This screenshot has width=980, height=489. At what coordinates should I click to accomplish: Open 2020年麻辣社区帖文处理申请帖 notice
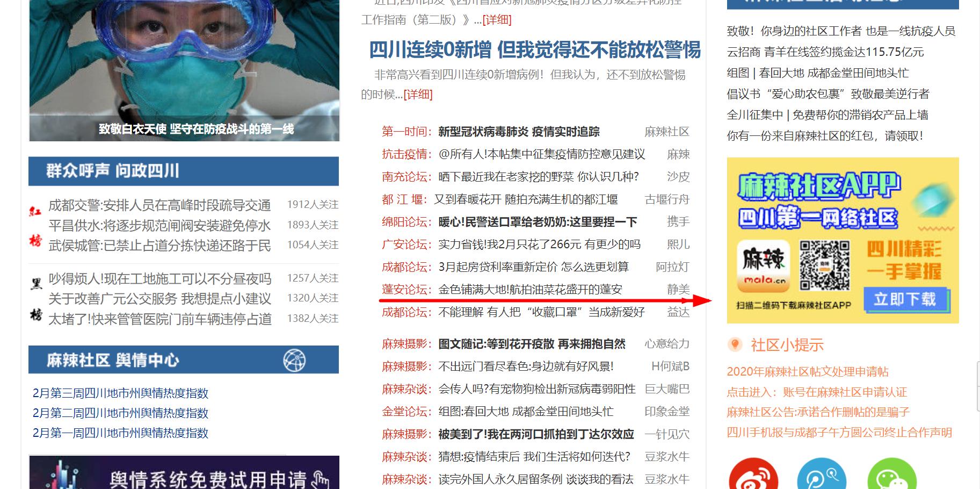807,372
